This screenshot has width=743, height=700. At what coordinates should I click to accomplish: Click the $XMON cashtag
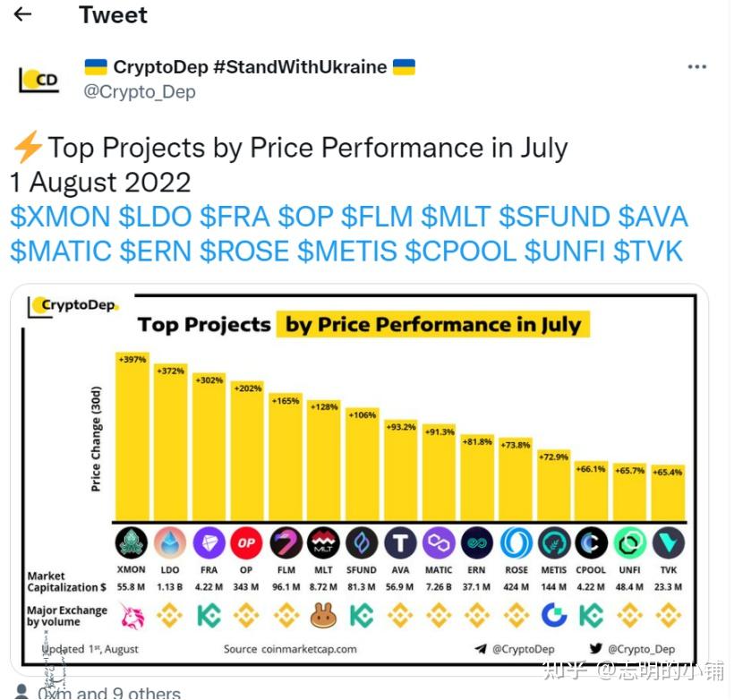pos(60,218)
